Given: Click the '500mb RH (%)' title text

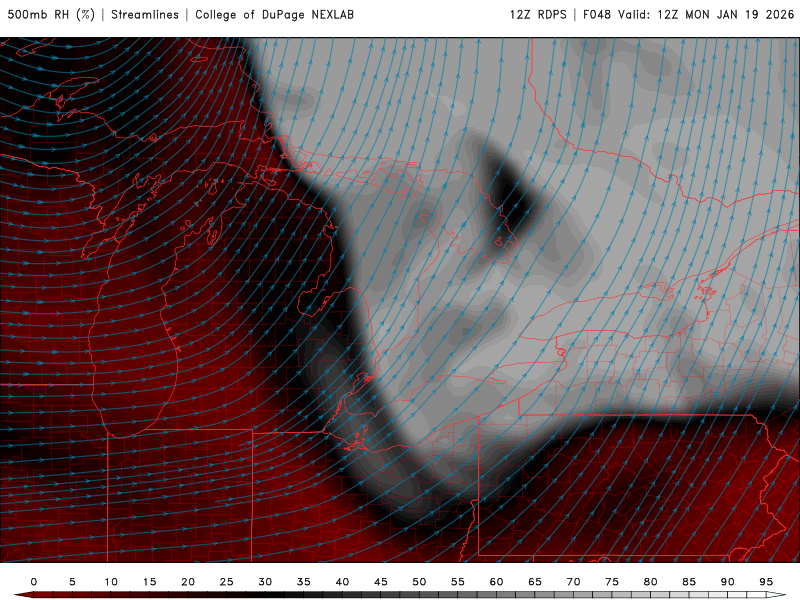Looking at the screenshot, I should pyautogui.click(x=51, y=15).
